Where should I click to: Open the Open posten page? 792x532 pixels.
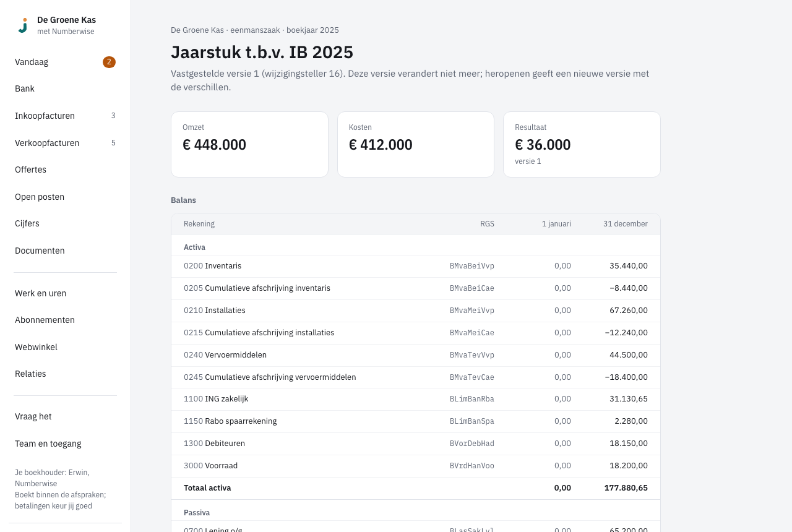coord(66,197)
